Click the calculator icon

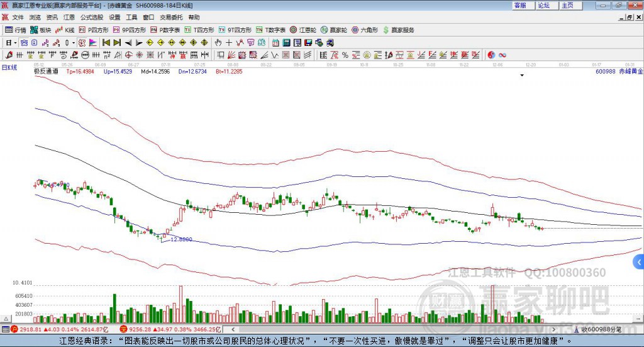[x=286, y=43]
